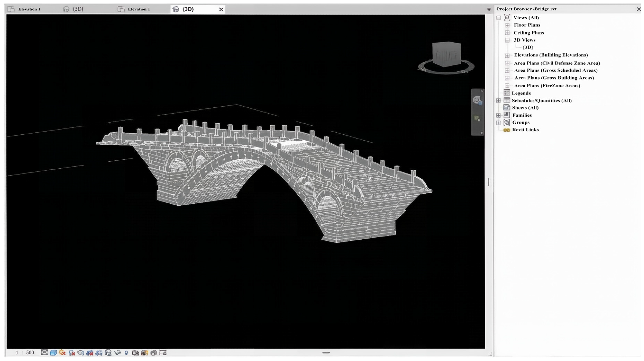Viewport: 644px width, 361px height.
Task: Open the Detail Level menu icon
Action: (44, 353)
